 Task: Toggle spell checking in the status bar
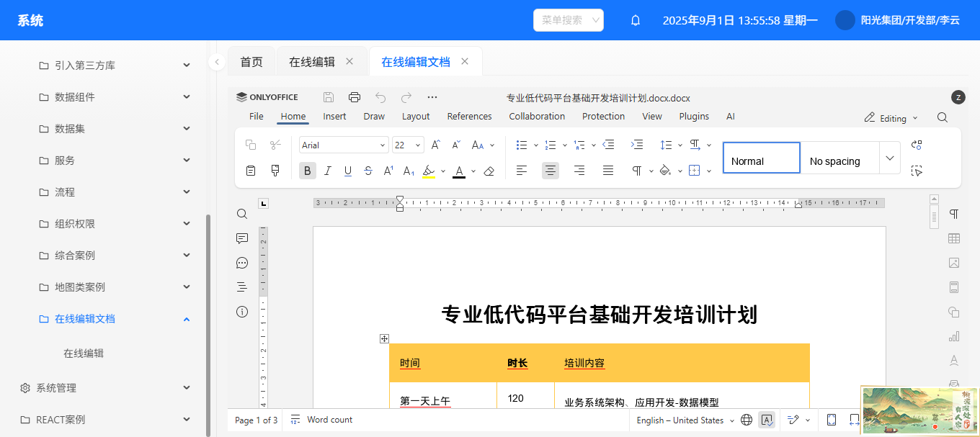[x=767, y=420]
